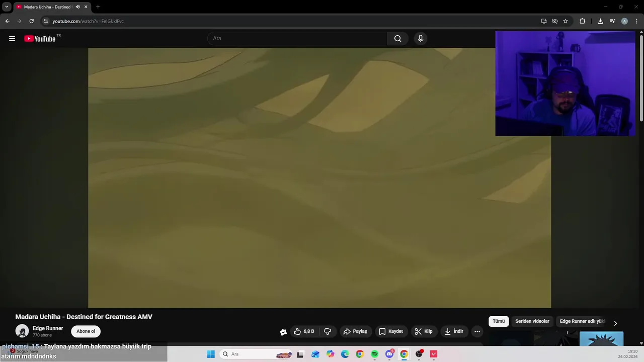
Task: Open OBS Studio from the taskbar
Action: (419, 354)
